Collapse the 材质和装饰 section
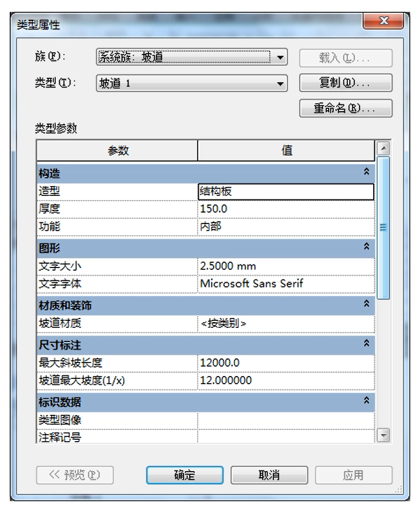 coord(367,304)
